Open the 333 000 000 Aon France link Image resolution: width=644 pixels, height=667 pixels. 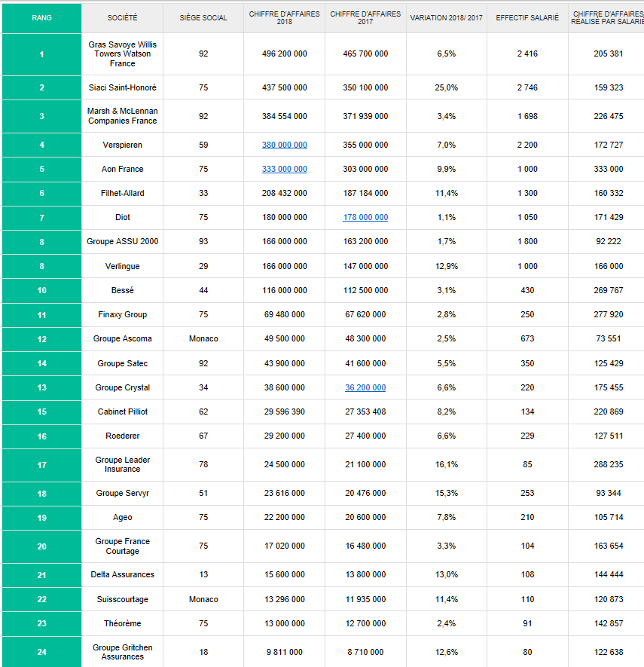[x=285, y=169]
